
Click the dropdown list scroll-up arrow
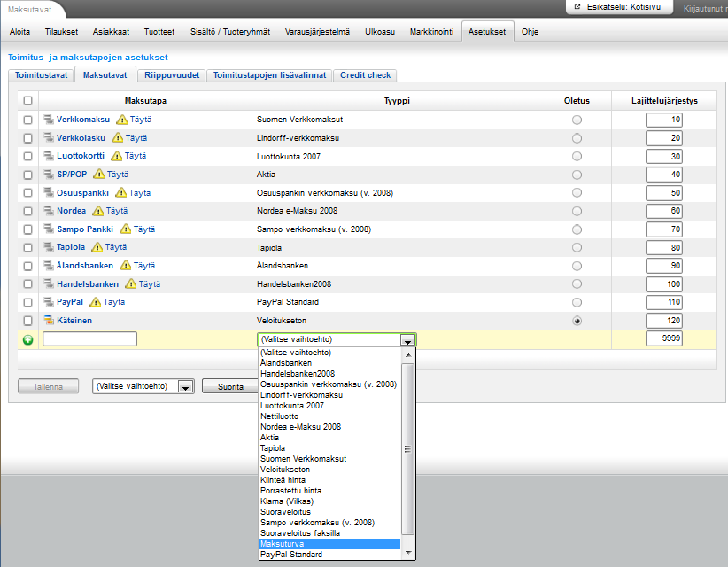point(408,355)
